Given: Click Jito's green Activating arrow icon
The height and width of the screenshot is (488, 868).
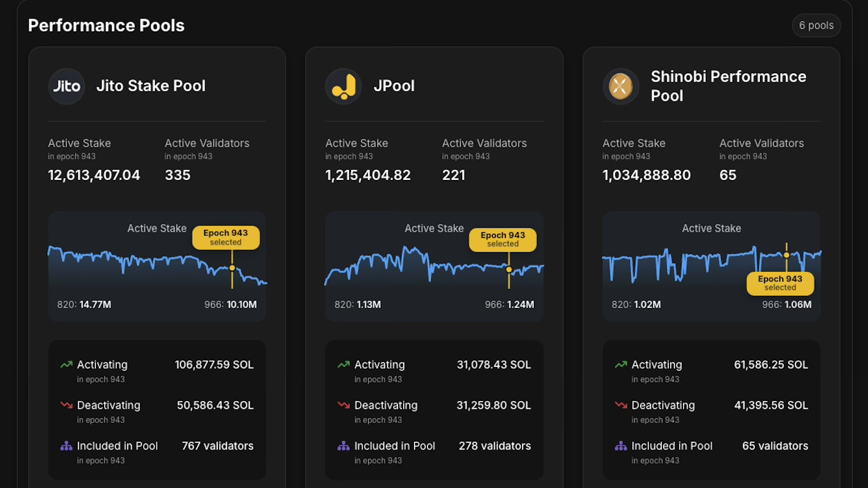Looking at the screenshot, I should coord(66,365).
